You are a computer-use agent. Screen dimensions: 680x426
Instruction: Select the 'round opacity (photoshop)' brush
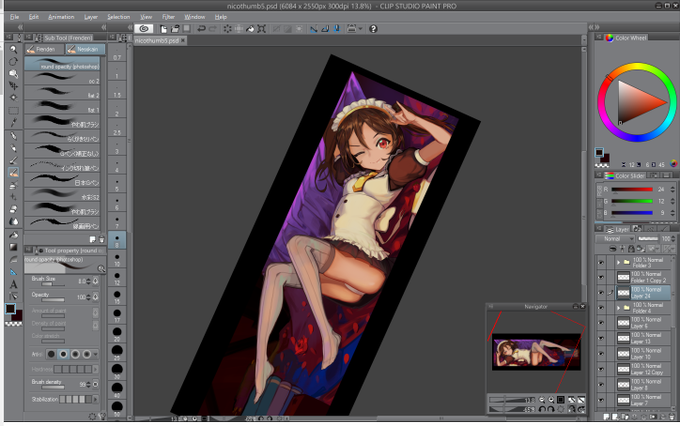tap(62, 64)
